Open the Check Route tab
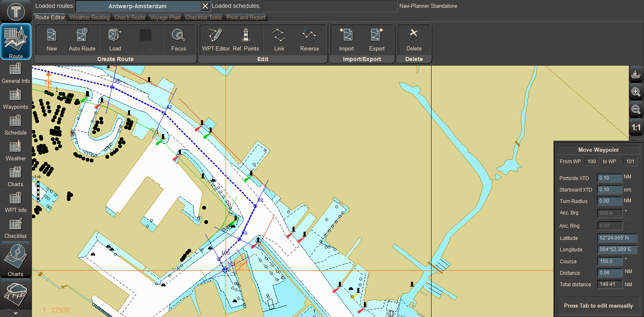Viewport: 644px width, 317px height. coord(130,17)
